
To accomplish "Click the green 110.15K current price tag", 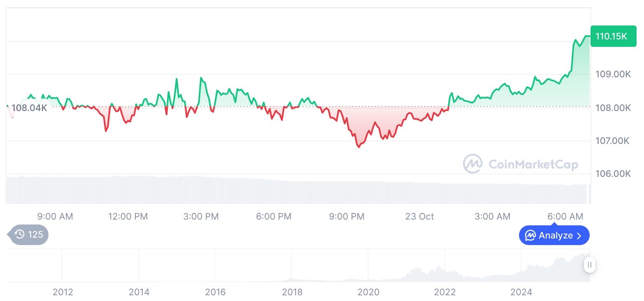I will (613, 36).
